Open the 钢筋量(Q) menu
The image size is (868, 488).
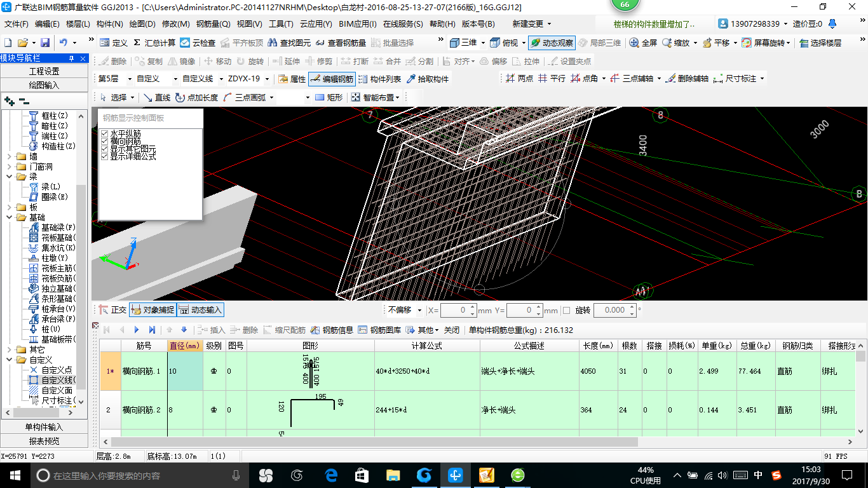(x=213, y=24)
